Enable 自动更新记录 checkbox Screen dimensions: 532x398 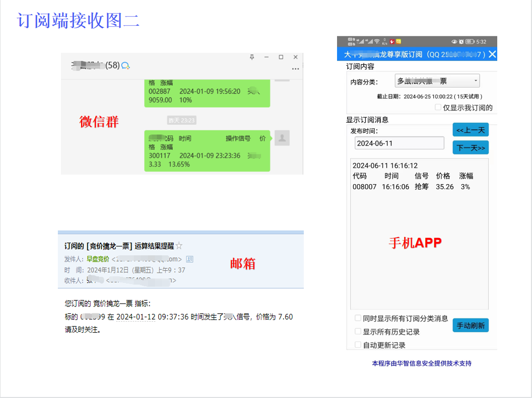(358, 345)
